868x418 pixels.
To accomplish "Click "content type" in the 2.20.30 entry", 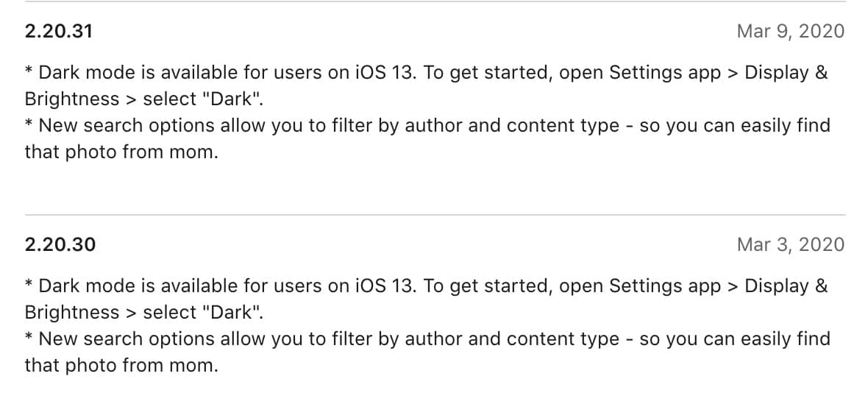I will 563,339.
